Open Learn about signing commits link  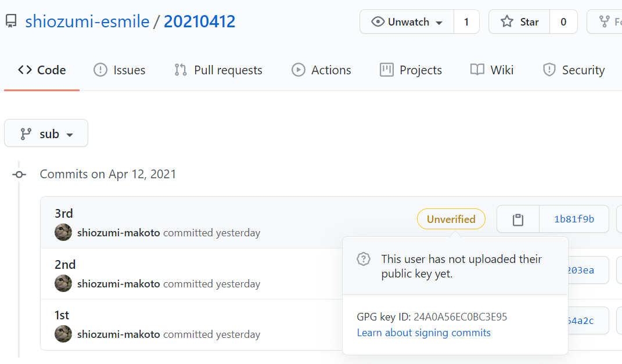(423, 333)
